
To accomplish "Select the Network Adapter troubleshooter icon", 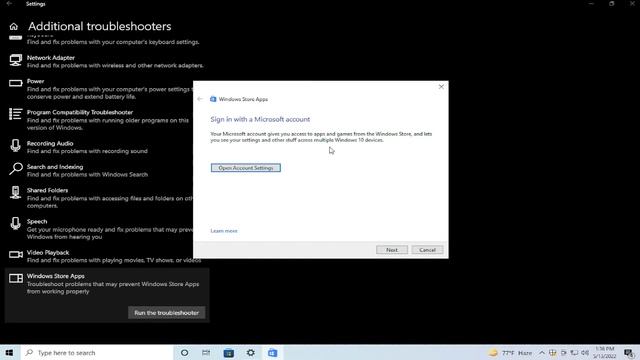I will tap(16, 60).
